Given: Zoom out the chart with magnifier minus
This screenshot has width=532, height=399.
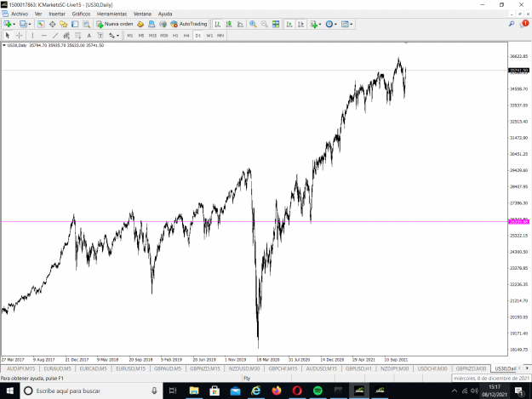Looking at the screenshot, I should click(265, 24).
